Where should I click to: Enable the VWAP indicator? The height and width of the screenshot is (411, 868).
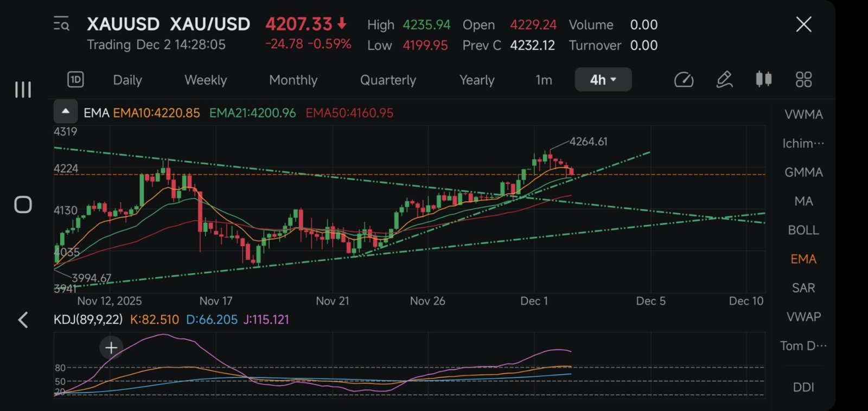(803, 317)
